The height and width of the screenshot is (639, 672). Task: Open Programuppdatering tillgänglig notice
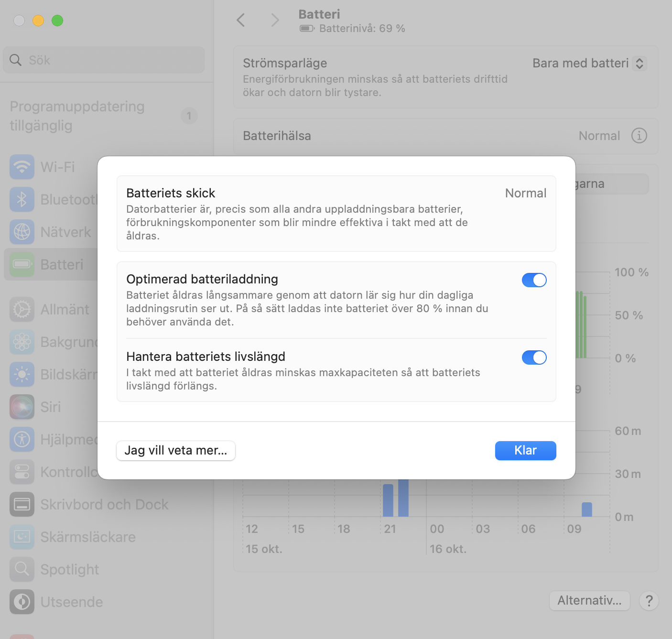pos(104,116)
